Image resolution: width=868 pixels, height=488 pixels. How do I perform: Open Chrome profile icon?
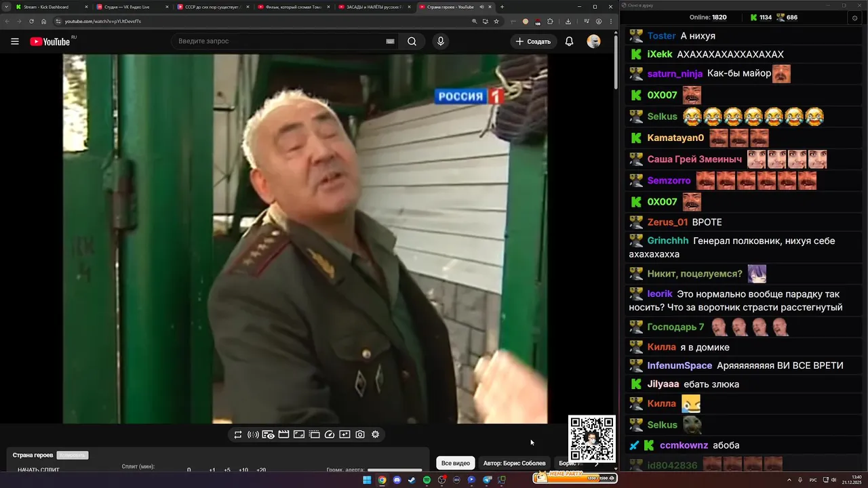(x=598, y=21)
